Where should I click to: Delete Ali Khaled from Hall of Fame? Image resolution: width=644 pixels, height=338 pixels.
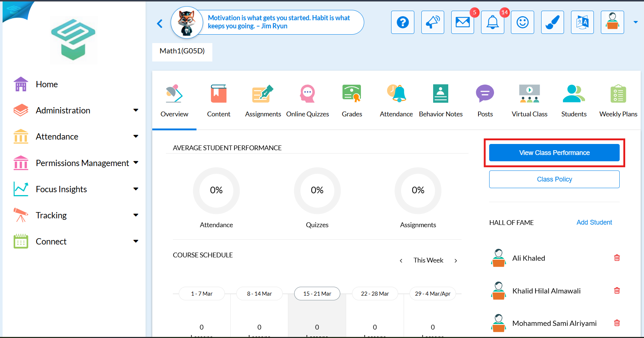click(617, 258)
